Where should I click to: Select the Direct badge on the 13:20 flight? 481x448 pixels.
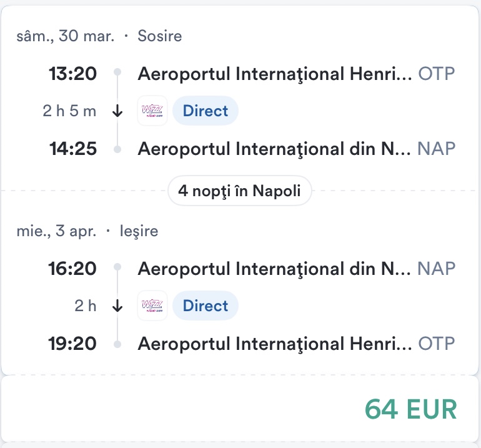point(205,111)
